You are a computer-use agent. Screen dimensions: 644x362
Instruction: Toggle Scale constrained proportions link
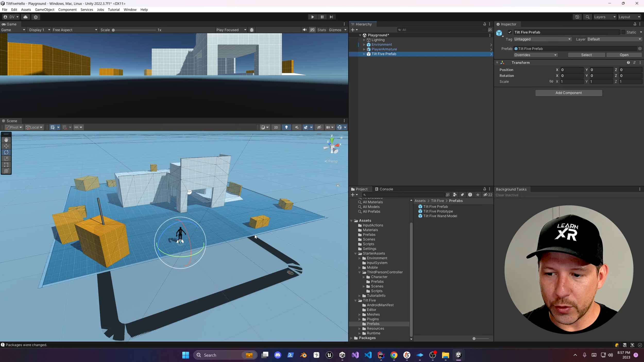click(x=551, y=81)
